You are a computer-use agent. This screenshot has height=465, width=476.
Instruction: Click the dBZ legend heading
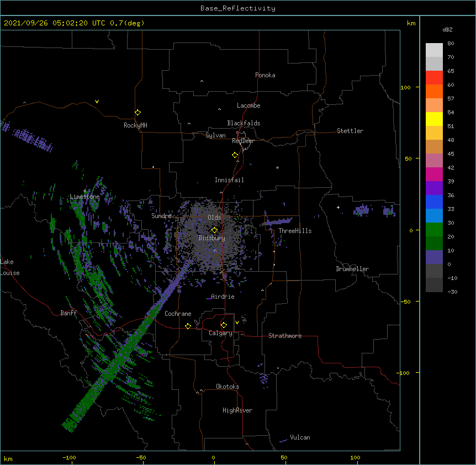coord(447,30)
